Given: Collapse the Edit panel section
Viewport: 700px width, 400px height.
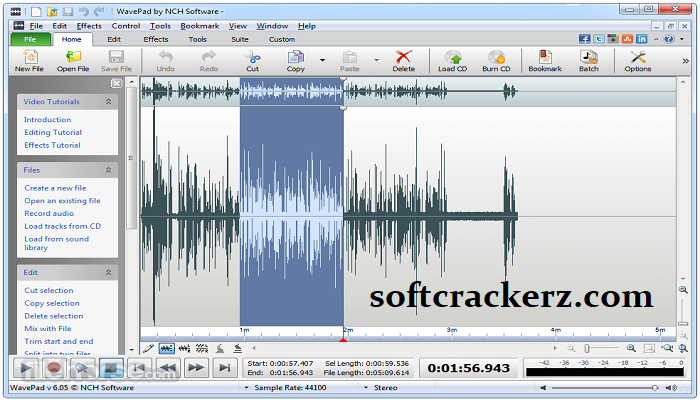Looking at the screenshot, I should 108,272.
